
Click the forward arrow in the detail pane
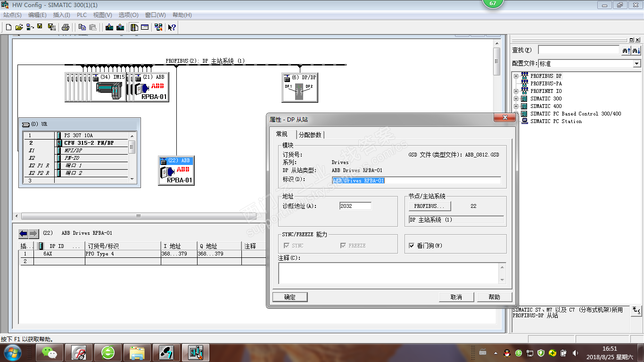coord(33,234)
